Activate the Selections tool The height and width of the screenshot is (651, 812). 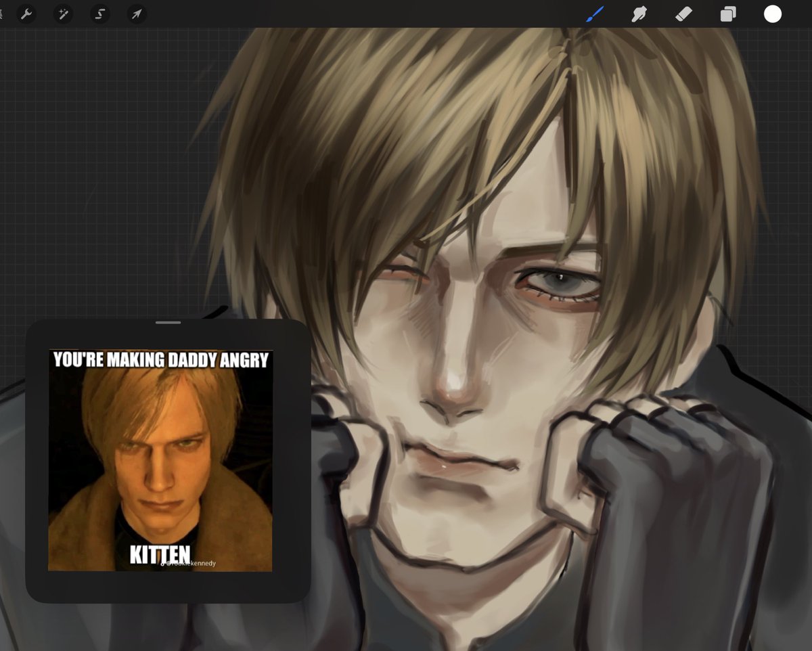pos(99,14)
